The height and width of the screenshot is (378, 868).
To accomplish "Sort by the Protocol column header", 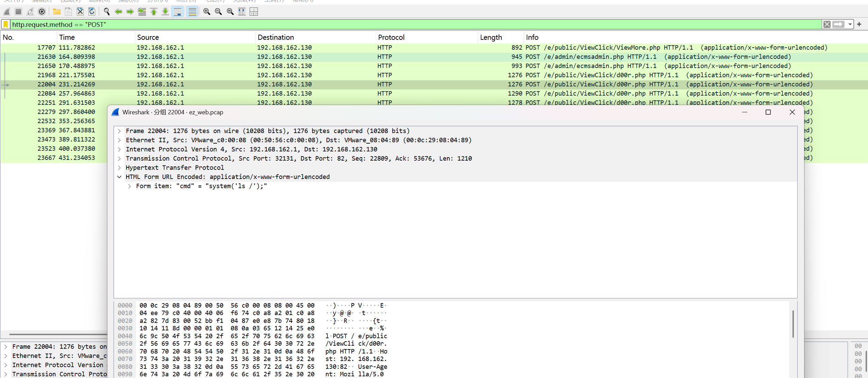I will (391, 37).
